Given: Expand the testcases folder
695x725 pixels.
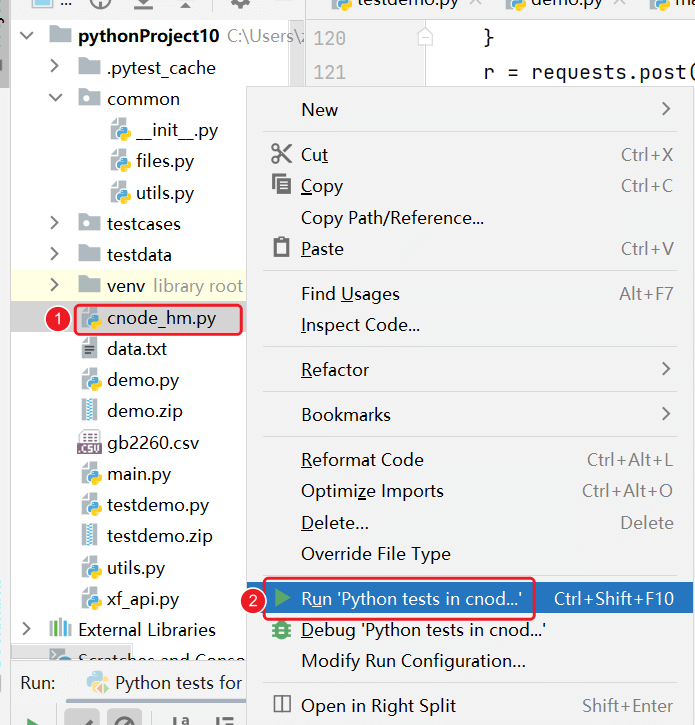Looking at the screenshot, I should (54, 223).
